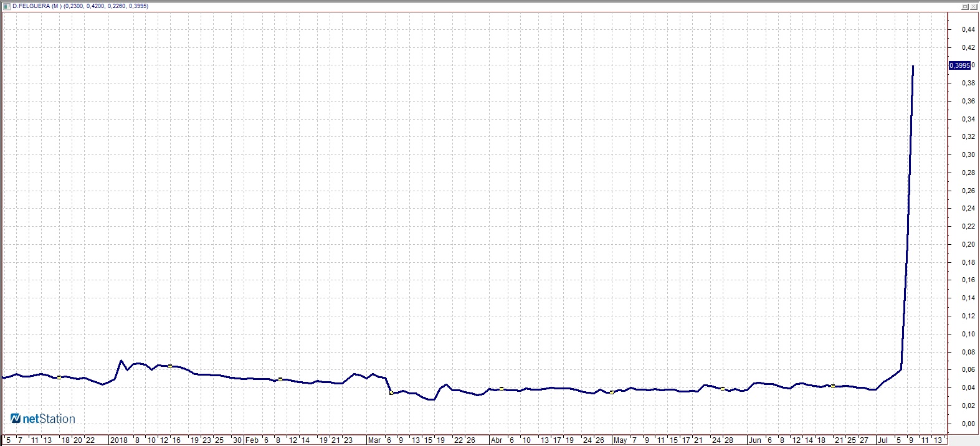This screenshot has height=446, width=980.
Task: Click the chart icon beside D.FELGUERA title
Action: 7,6
